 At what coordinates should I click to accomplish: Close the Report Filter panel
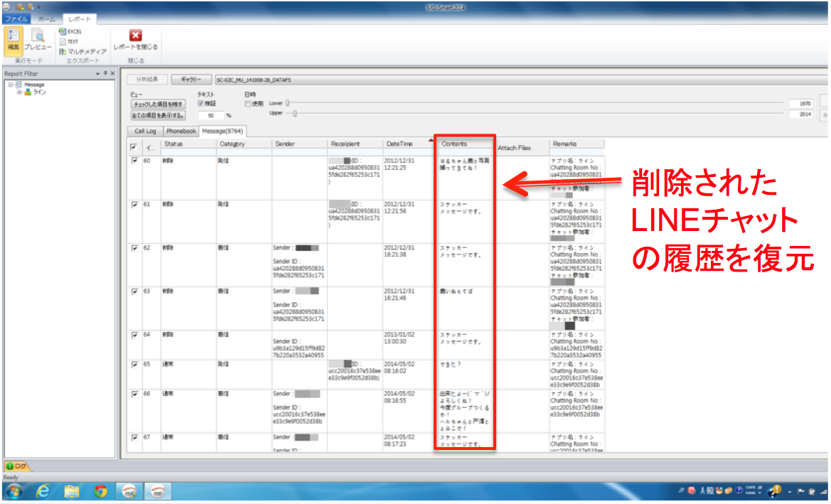click(x=112, y=73)
